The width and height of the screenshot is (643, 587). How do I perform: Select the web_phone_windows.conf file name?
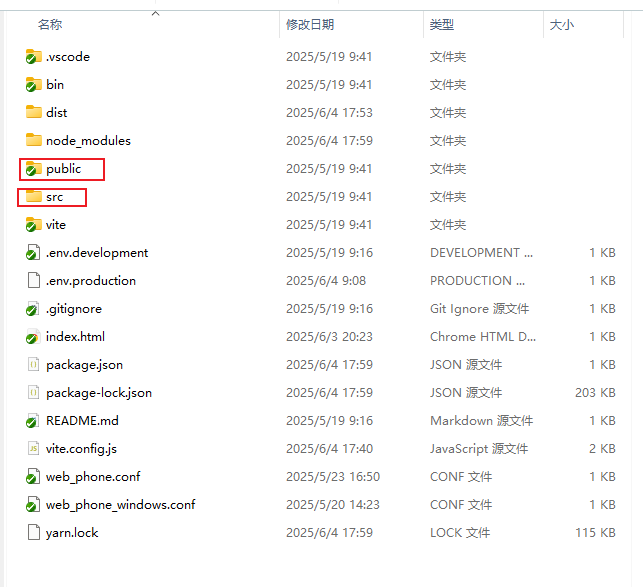click(x=121, y=505)
